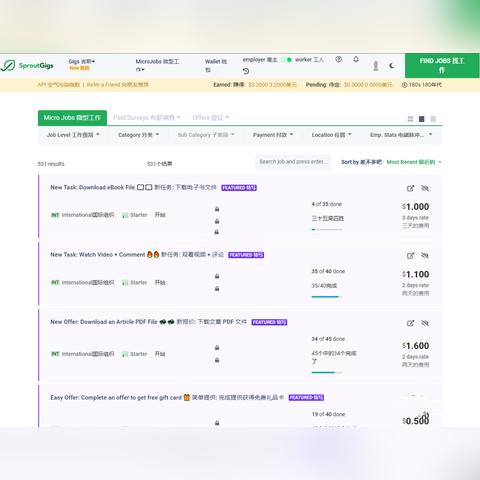Click the progress bar for 34 of 45 done
Screen dimensions: 480x480
pyautogui.click(x=327, y=372)
